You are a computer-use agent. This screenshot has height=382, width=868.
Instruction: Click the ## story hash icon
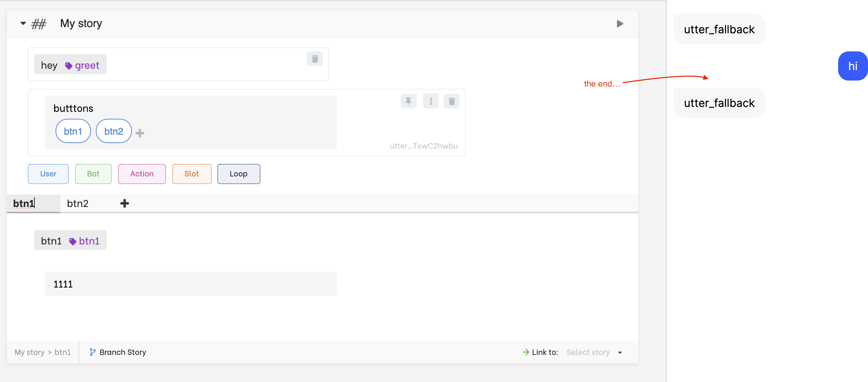click(x=38, y=23)
